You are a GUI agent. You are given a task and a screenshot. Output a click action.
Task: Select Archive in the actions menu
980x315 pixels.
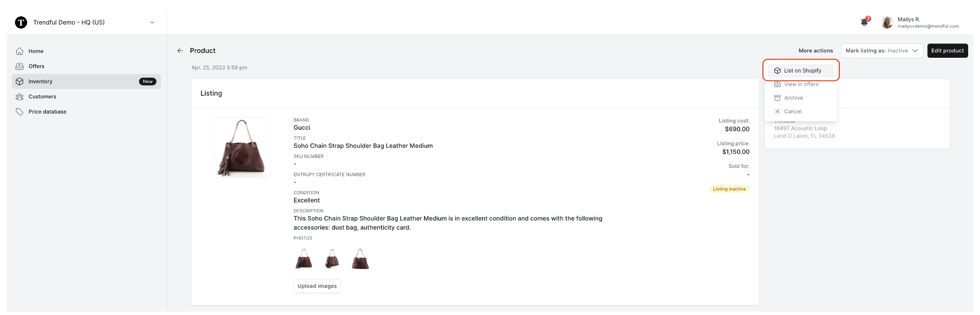coord(793,98)
